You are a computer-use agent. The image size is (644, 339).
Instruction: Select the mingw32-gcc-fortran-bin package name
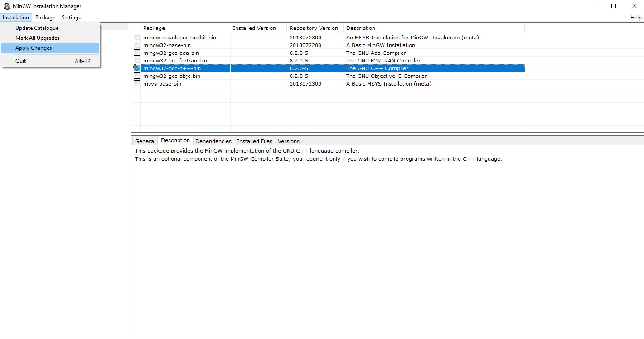[x=175, y=61]
